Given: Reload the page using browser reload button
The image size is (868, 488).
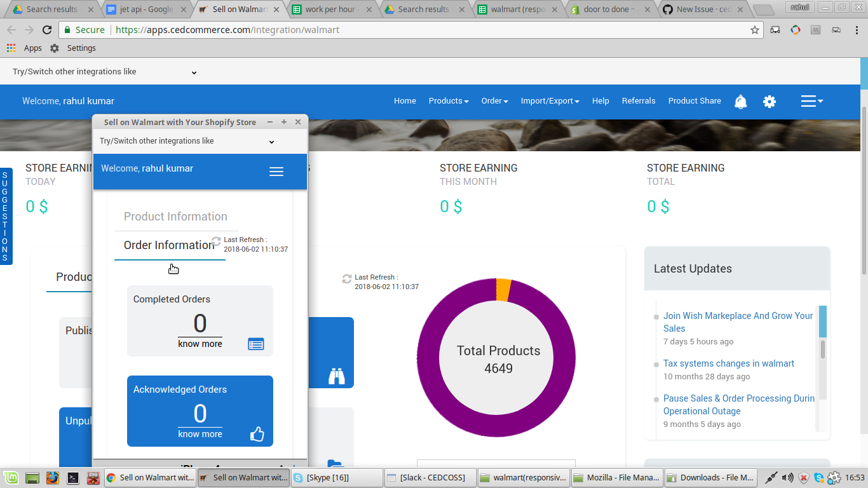Looking at the screenshot, I should (47, 30).
